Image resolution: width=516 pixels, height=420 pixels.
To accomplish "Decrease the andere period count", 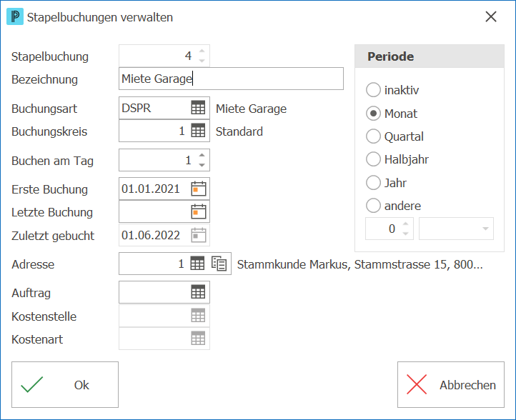I will [406, 234].
